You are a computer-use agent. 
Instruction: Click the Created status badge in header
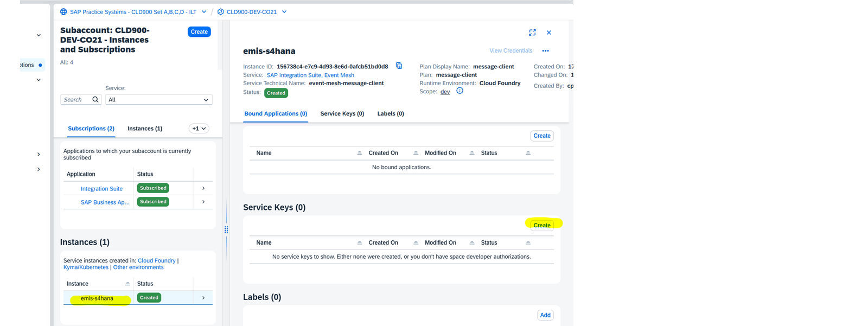coord(276,93)
